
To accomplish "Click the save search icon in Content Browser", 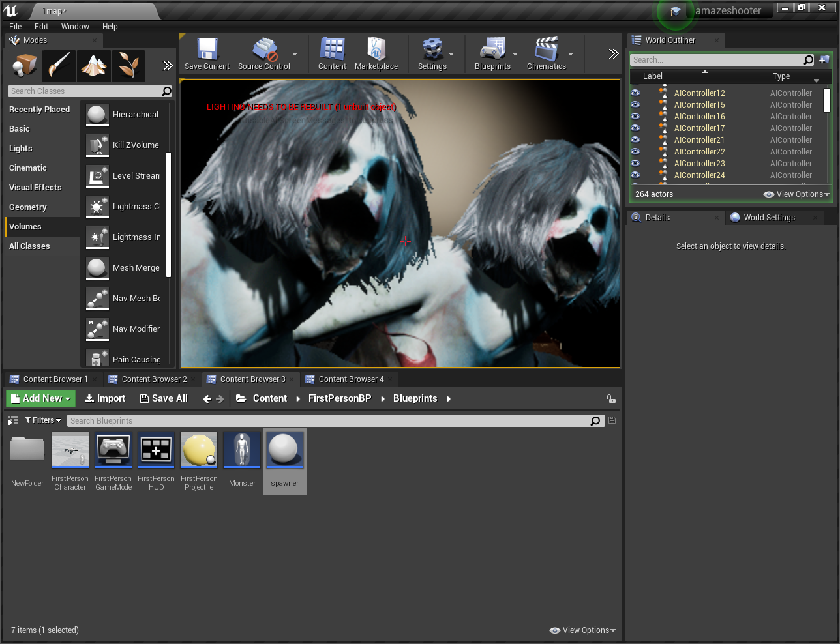I will (x=612, y=420).
